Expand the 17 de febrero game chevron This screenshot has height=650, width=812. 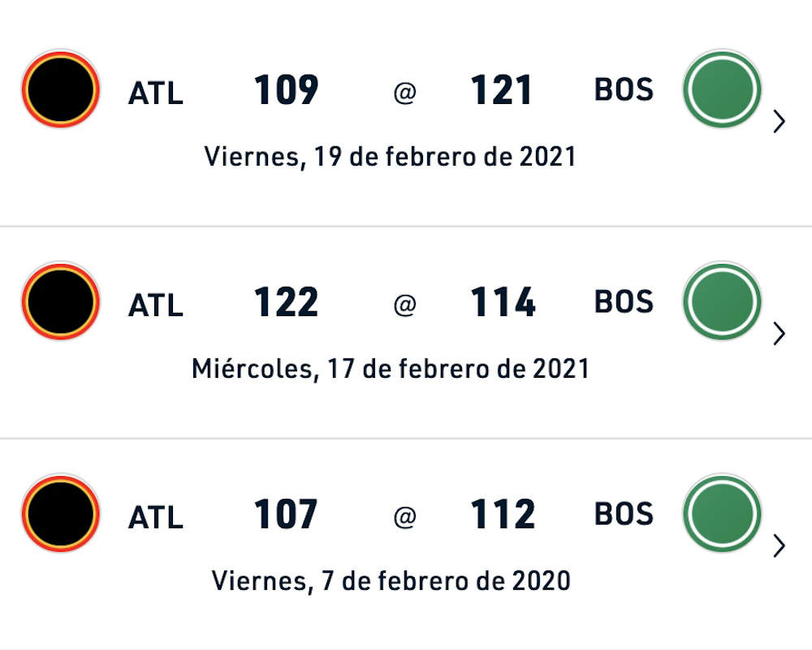click(x=779, y=334)
